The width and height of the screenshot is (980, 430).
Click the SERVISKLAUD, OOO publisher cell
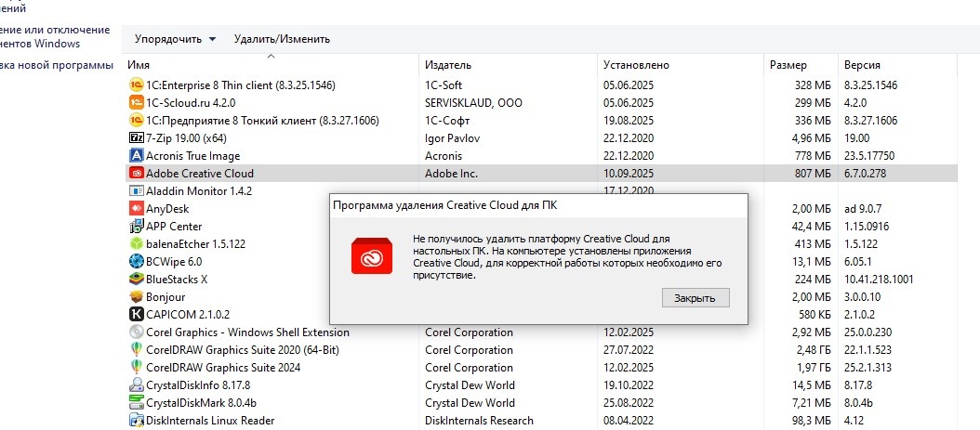tap(474, 102)
